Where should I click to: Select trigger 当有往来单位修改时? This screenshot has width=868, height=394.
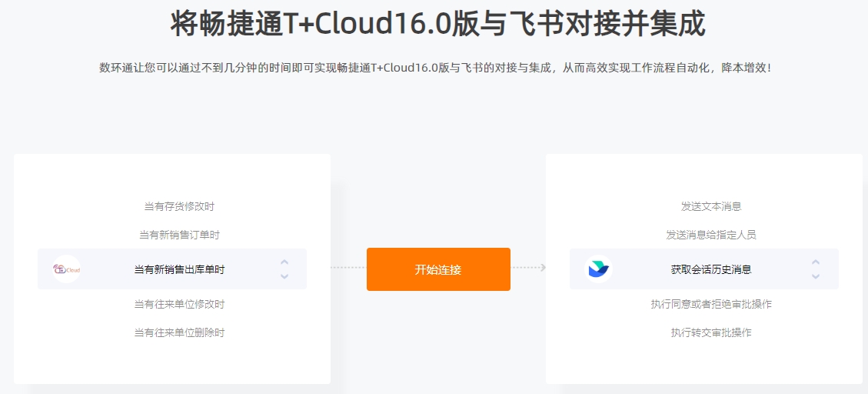coord(179,304)
